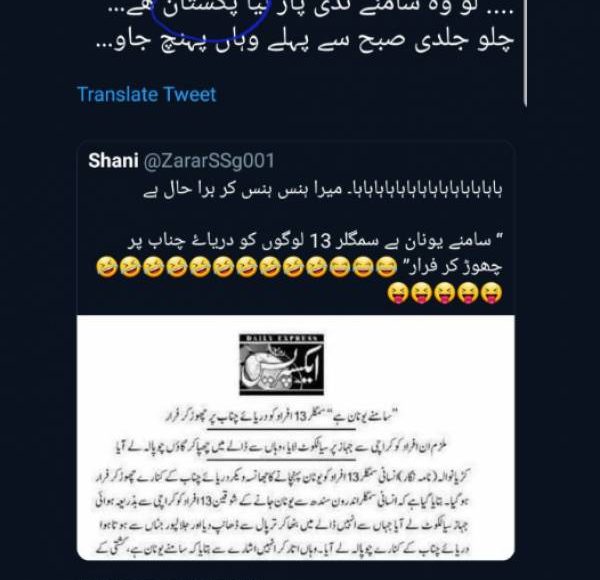Click the vertical white thread line

tap(525, 53)
